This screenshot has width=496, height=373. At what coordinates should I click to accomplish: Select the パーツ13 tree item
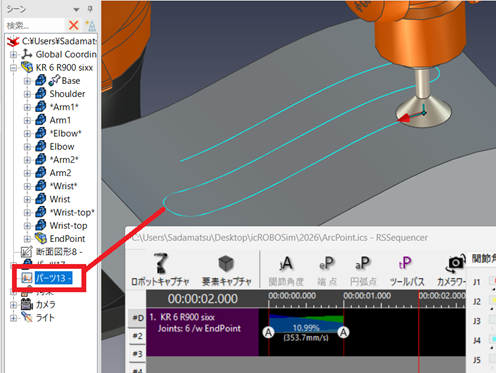(53, 278)
